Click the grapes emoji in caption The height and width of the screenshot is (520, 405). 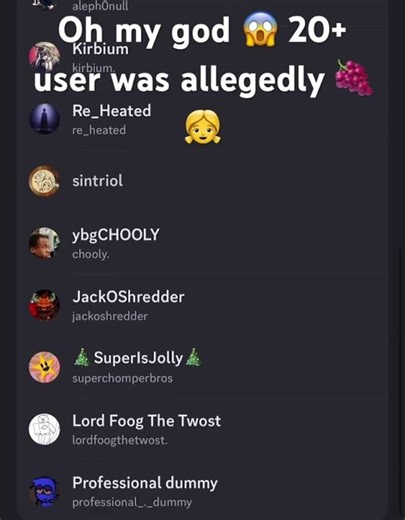[x=354, y=77]
